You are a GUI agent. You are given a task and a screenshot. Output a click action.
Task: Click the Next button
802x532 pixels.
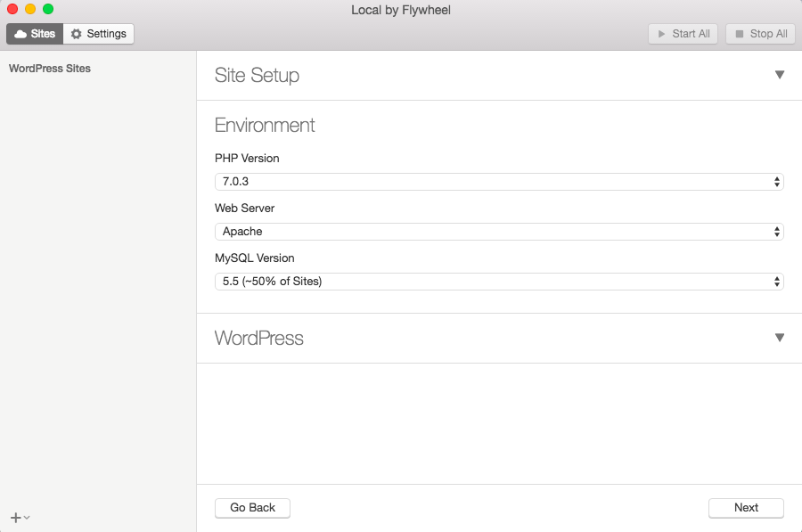746,508
